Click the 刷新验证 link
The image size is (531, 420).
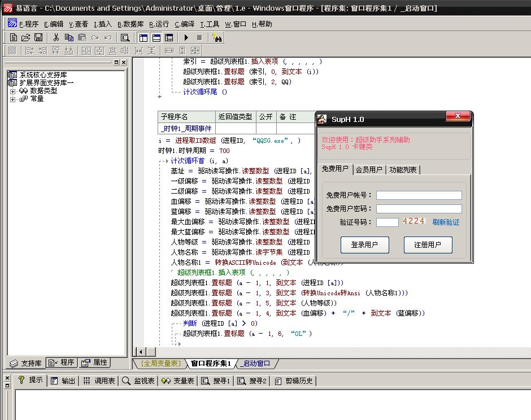click(446, 222)
